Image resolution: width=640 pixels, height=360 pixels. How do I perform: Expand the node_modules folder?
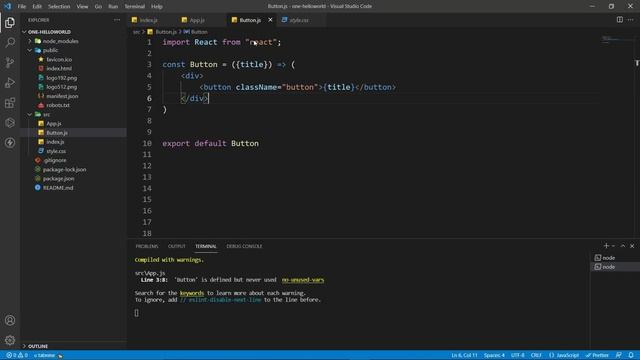click(x=30, y=41)
